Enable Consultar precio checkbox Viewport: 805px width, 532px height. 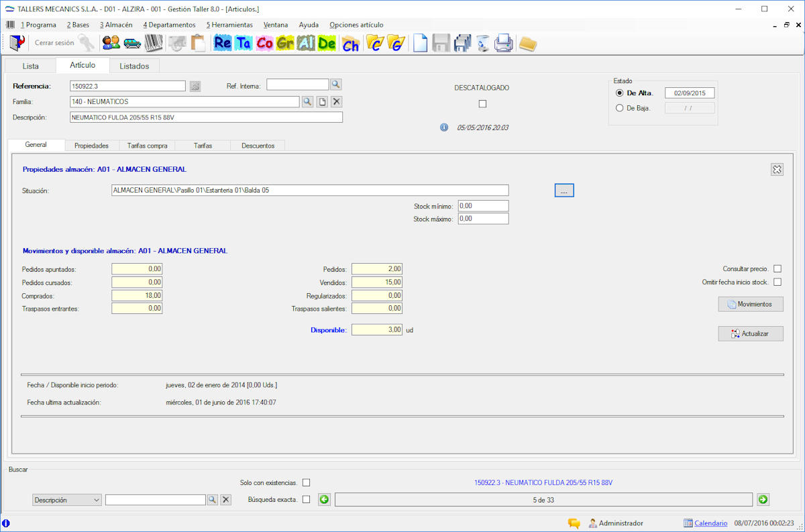(x=777, y=268)
